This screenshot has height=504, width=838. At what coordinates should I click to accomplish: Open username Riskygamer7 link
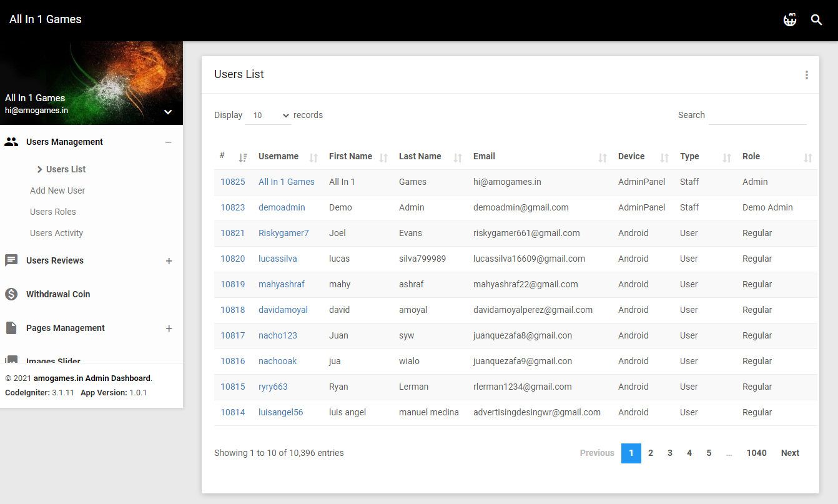[283, 233]
